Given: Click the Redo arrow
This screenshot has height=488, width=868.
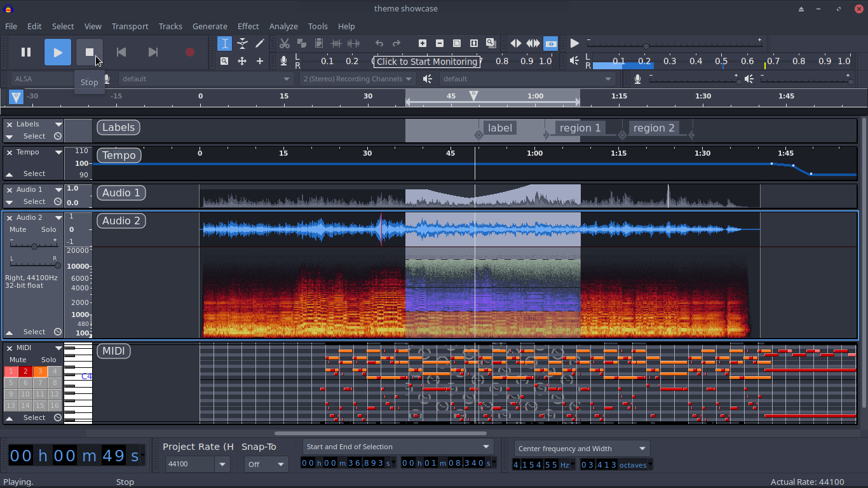Looking at the screenshot, I should (x=397, y=43).
